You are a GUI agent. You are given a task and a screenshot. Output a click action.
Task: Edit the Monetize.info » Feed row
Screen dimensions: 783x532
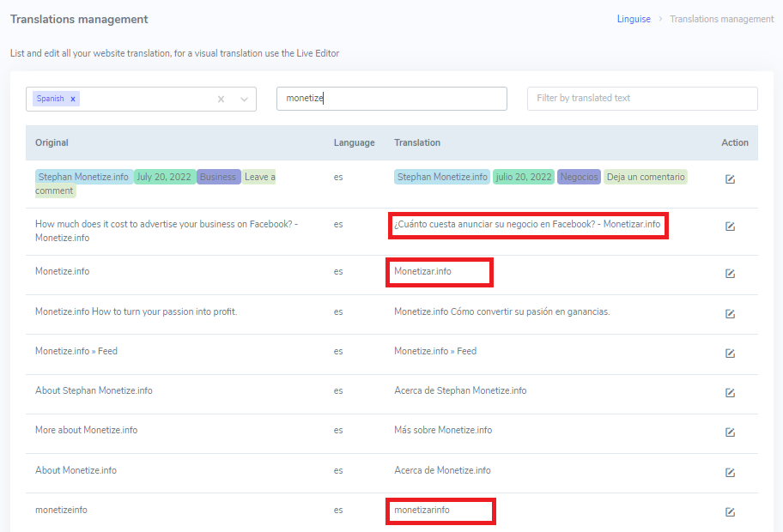pyautogui.click(x=730, y=354)
